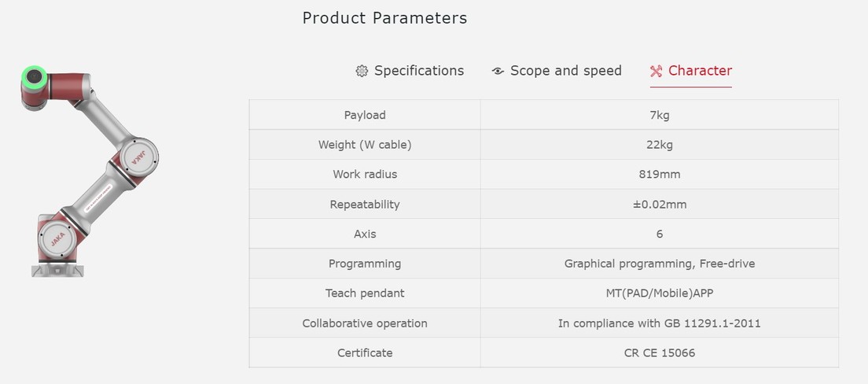Click the Product Parameters heading
The width and height of the screenshot is (868, 384).
pos(384,18)
